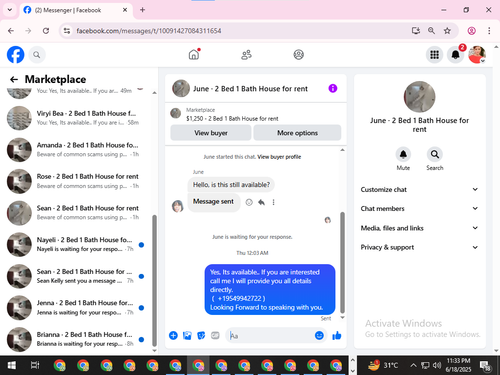Show hidden system tray icons

pos(413,365)
